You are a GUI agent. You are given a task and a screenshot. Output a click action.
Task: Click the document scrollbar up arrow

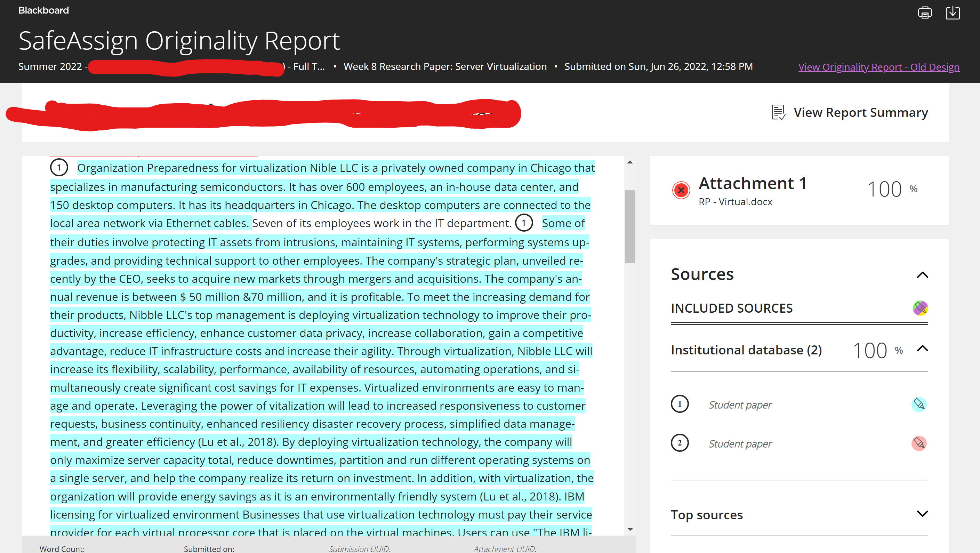(x=630, y=162)
